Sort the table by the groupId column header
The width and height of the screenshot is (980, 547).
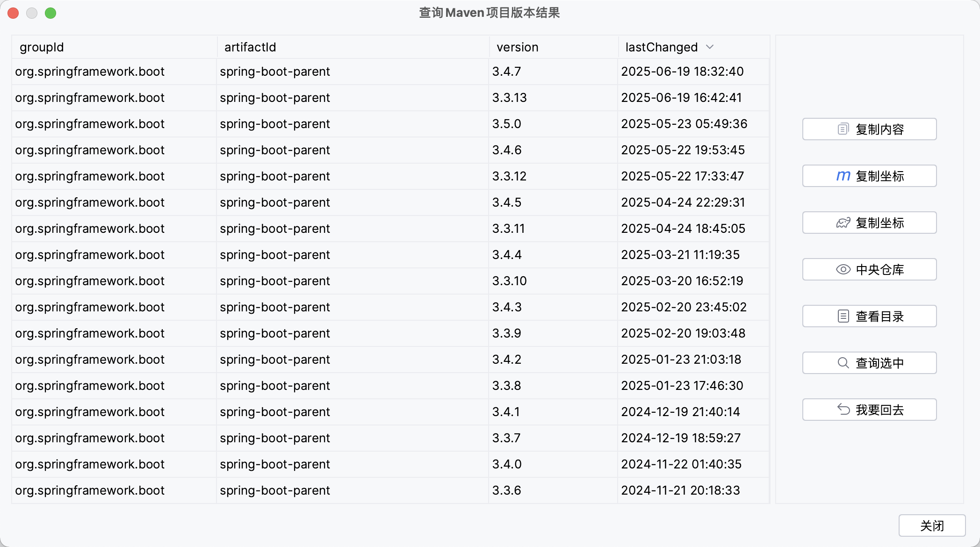(42, 47)
